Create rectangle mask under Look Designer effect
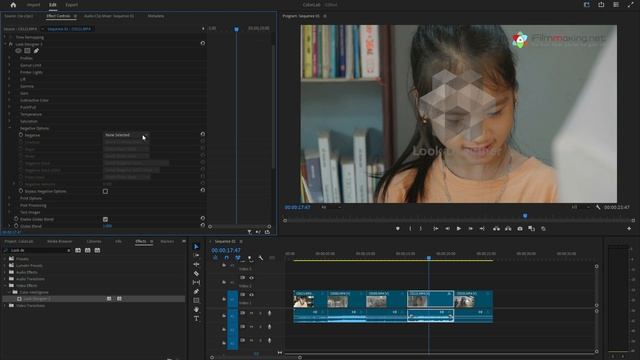The height and width of the screenshot is (360, 640). (27, 51)
